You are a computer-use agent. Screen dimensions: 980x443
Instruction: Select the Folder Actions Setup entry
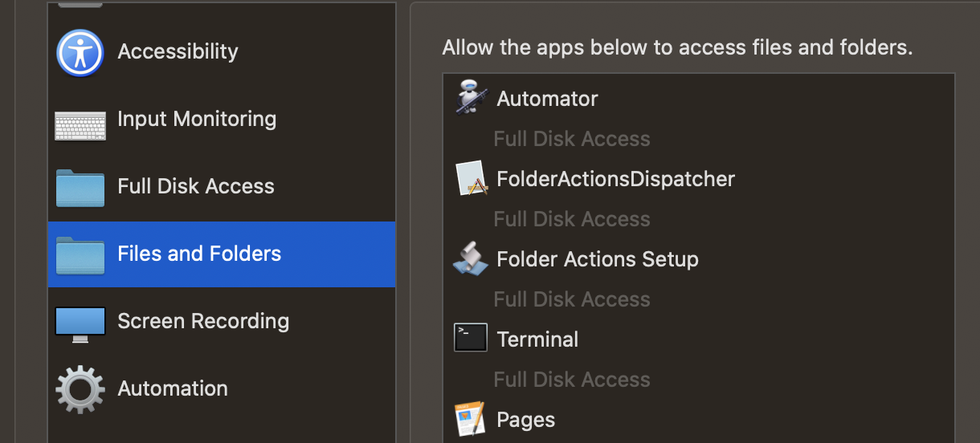[x=699, y=259]
